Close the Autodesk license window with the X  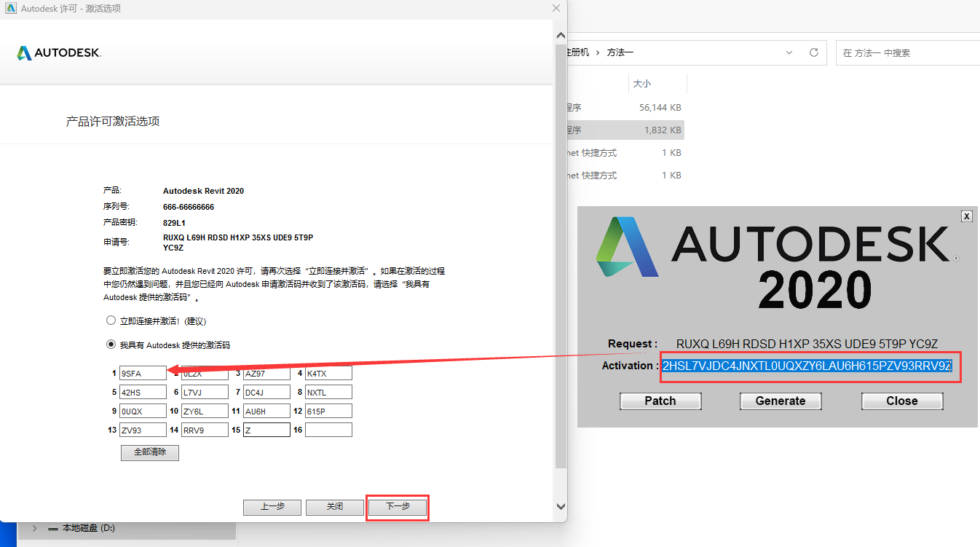point(556,8)
